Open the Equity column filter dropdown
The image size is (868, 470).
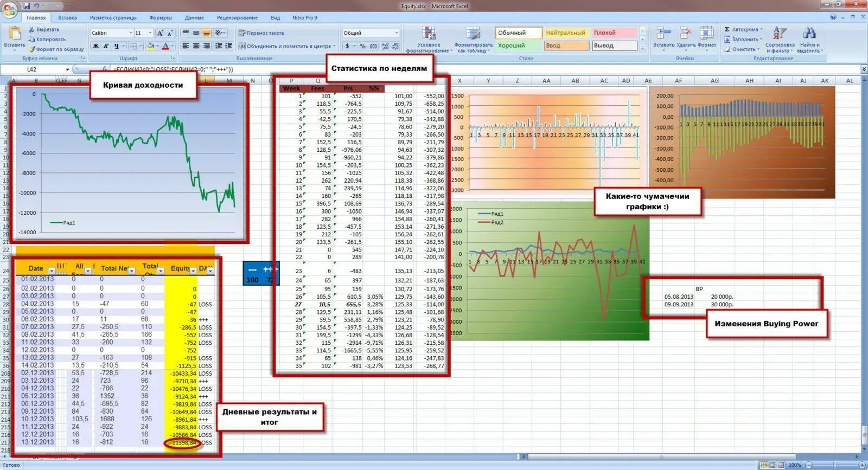click(x=193, y=270)
